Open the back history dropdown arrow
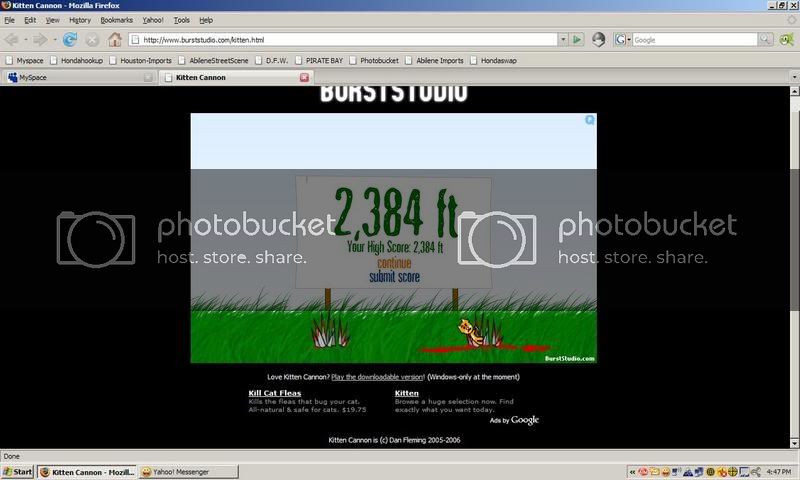The height and width of the screenshot is (480, 800). 26,39
